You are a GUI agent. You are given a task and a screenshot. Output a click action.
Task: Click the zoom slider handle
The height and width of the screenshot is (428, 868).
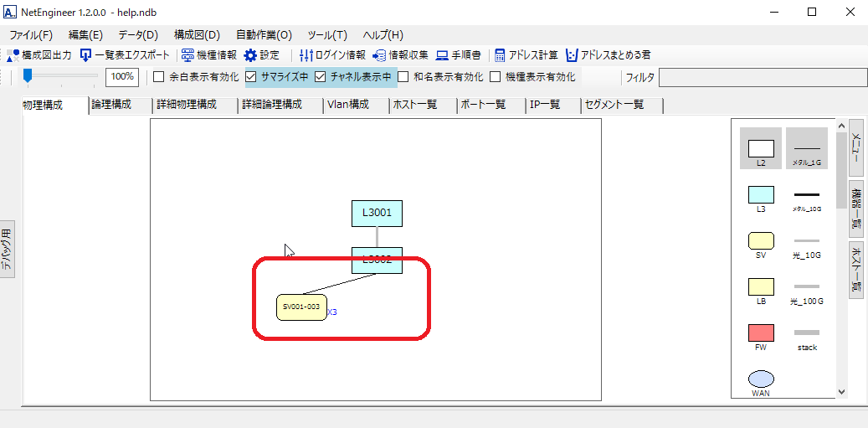[28, 76]
